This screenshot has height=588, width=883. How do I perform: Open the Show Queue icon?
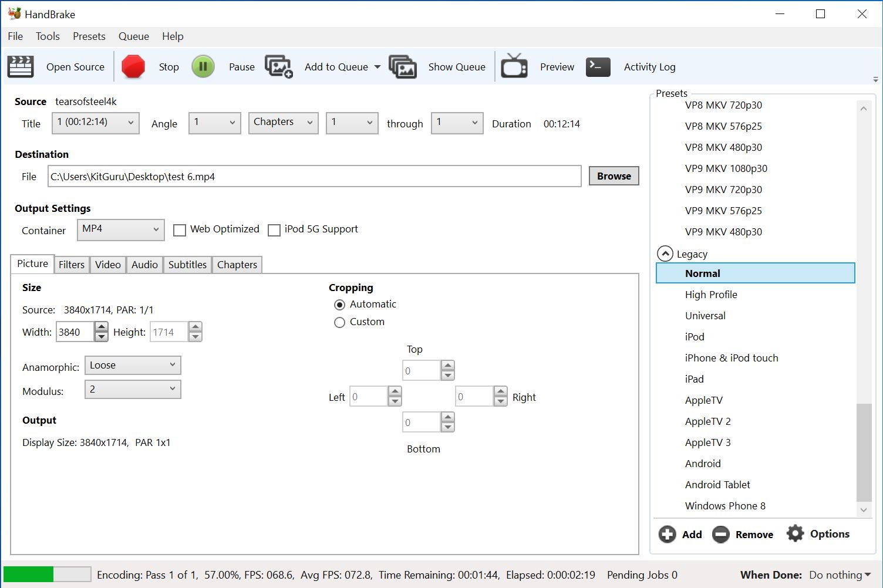[x=403, y=67]
